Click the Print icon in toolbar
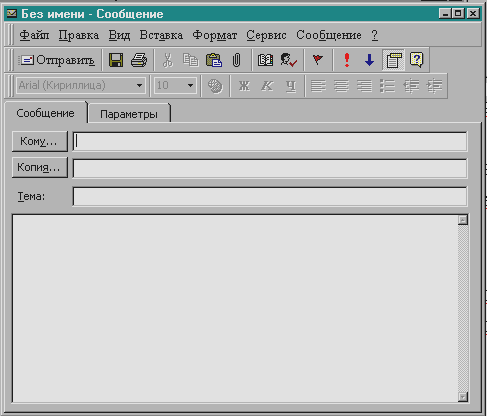Screen dimensions: 487x416 (x=139, y=60)
